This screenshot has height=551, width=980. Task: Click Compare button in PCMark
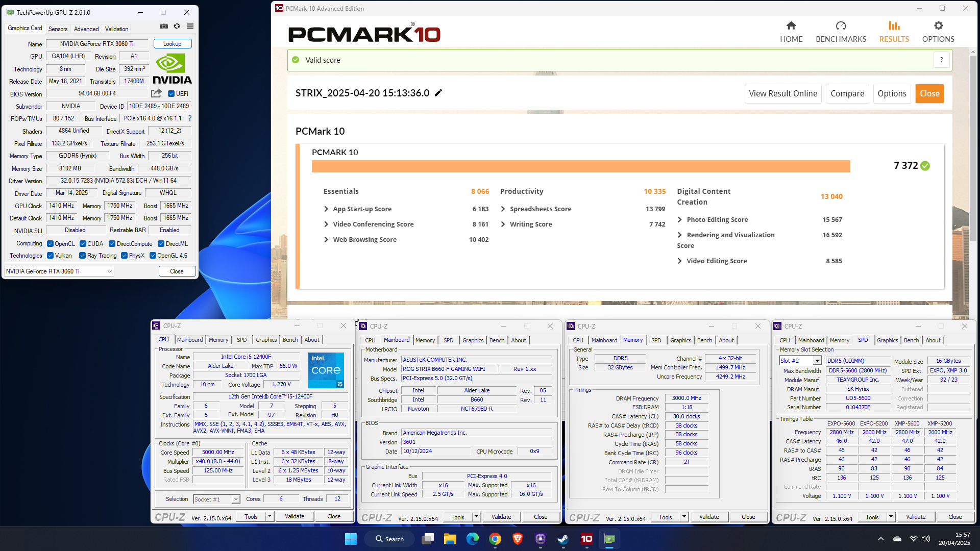click(x=847, y=93)
